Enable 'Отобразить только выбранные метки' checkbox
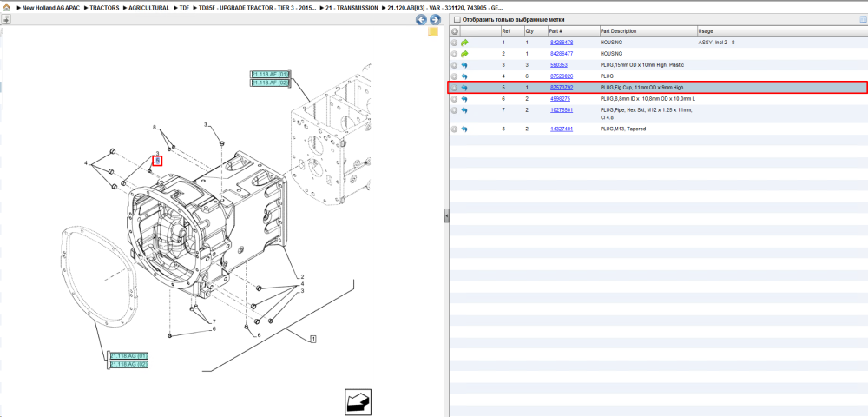Viewport: 868px width, 417px height. click(x=457, y=19)
